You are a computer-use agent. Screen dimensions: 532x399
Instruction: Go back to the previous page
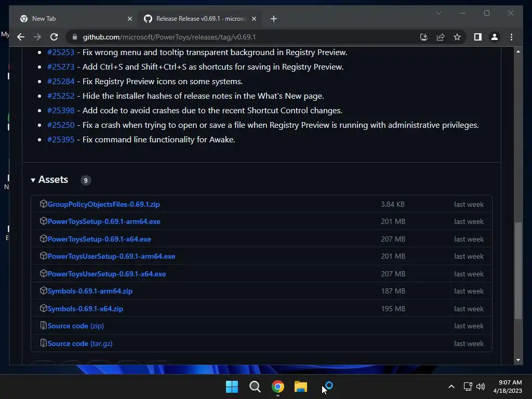[x=21, y=37]
